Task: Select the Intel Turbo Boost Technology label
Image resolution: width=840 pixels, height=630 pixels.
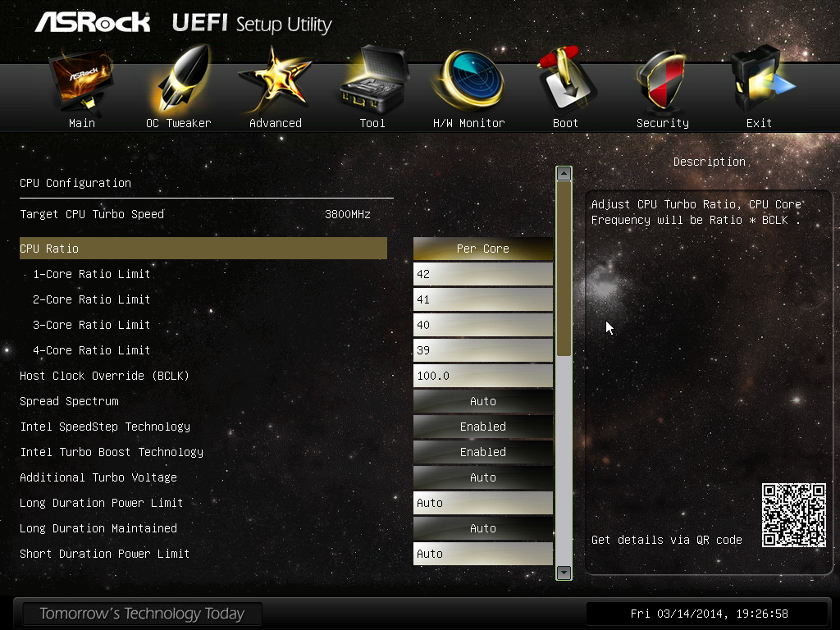Action: pos(112,452)
